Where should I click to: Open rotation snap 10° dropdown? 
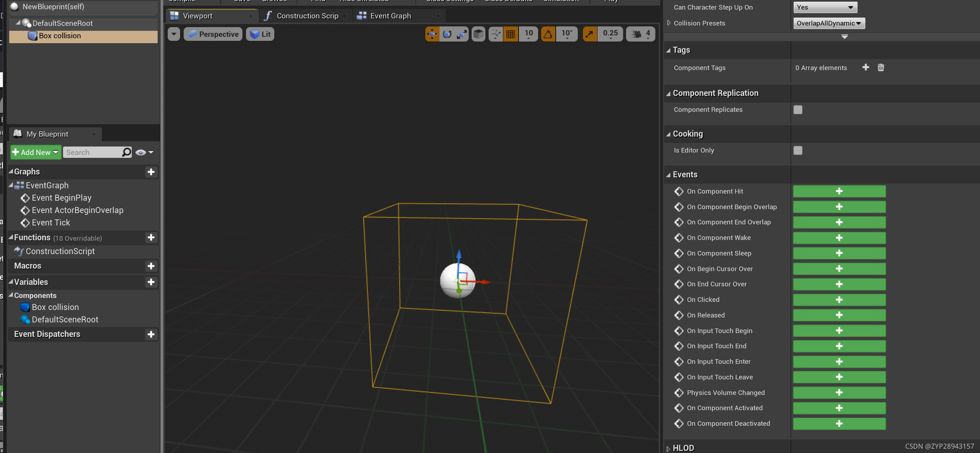(567, 34)
